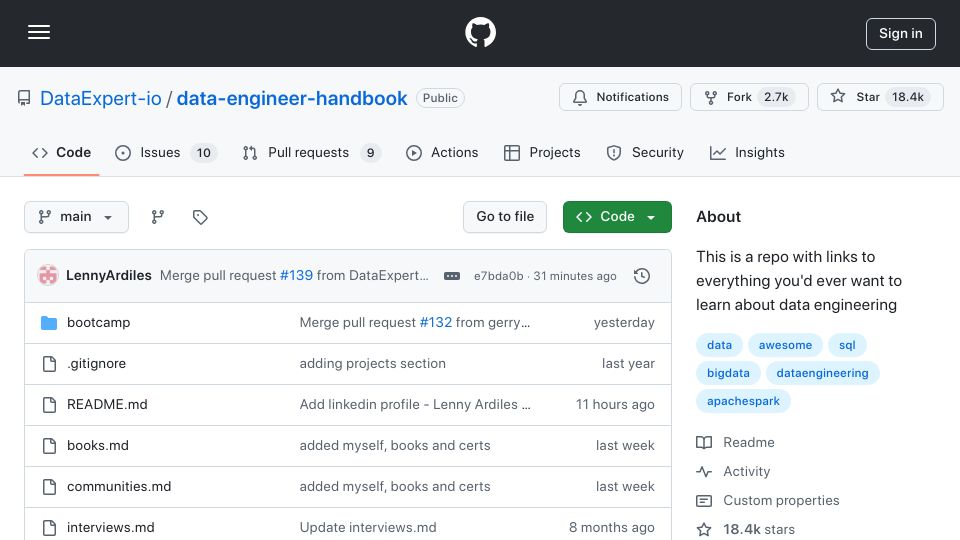The width and height of the screenshot is (960, 540).
Task: Open pull request #132 link
Action: tap(435, 323)
